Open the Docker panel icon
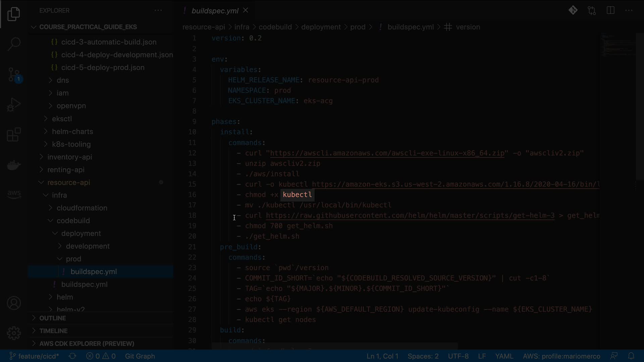The width and height of the screenshot is (644, 362). click(14, 165)
